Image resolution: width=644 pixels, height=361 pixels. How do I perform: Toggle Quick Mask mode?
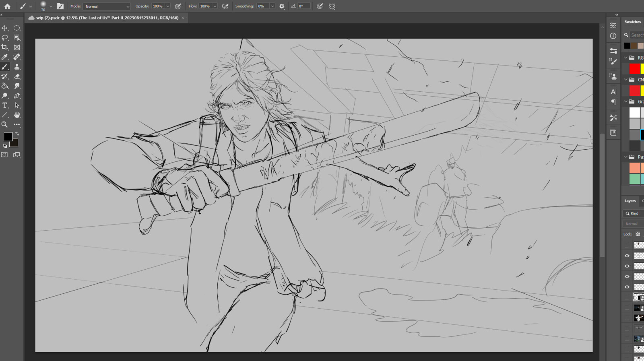[5, 155]
